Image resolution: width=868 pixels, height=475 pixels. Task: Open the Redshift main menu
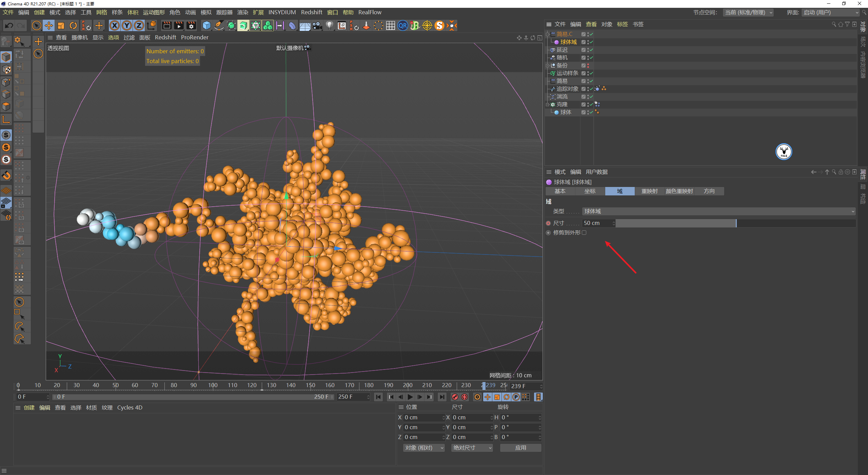coord(311,13)
